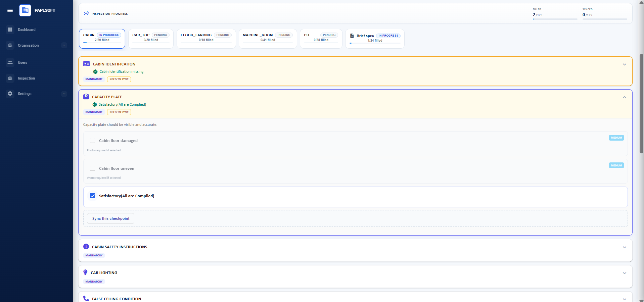Expand the Car Lighting section chevron
This screenshot has width=644, height=302.
click(625, 273)
